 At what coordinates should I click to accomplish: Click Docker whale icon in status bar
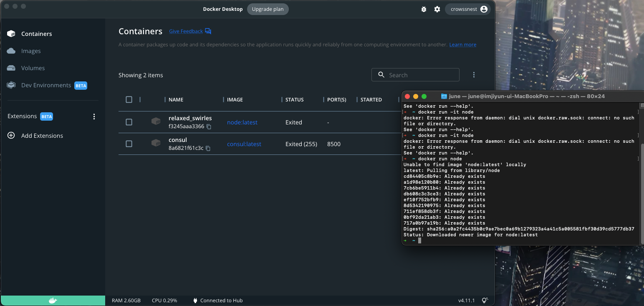53,301
